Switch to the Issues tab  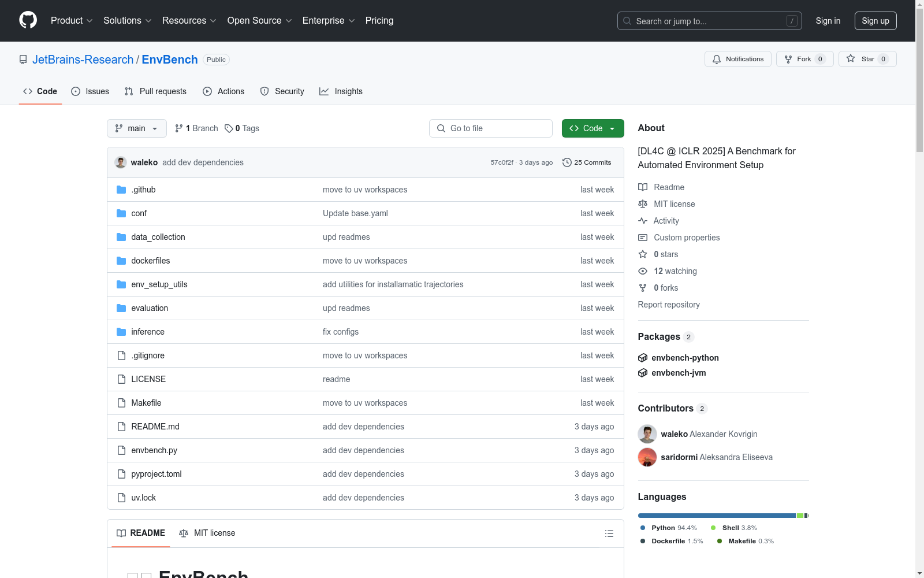click(x=90, y=91)
